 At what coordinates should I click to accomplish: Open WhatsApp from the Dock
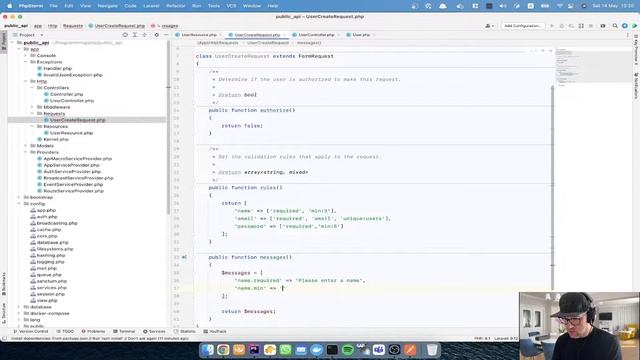(x=285, y=350)
